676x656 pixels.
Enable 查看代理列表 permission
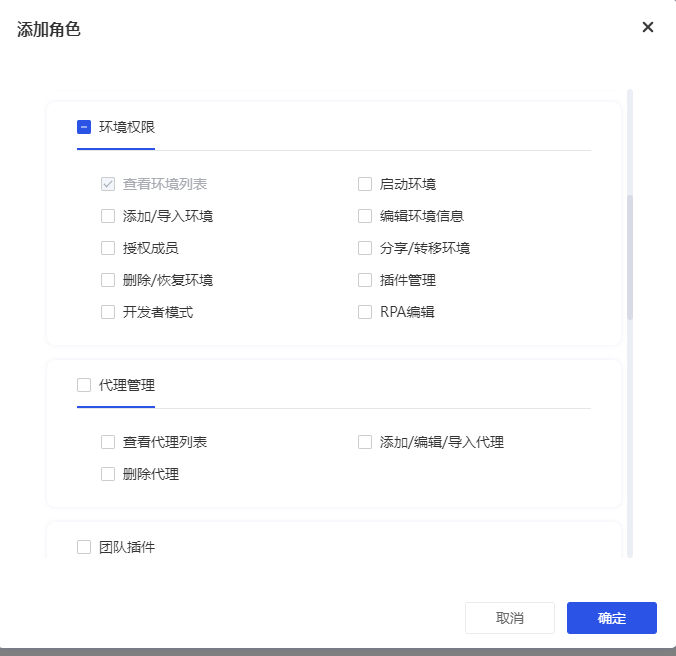(108, 442)
